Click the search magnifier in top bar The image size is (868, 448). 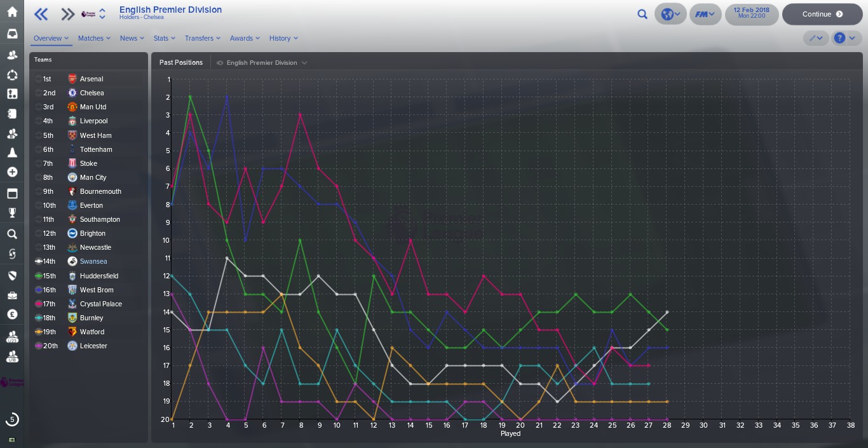[642, 14]
